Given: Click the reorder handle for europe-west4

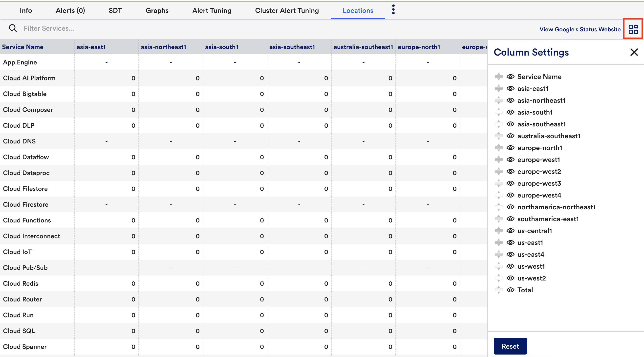Looking at the screenshot, I should [x=498, y=195].
